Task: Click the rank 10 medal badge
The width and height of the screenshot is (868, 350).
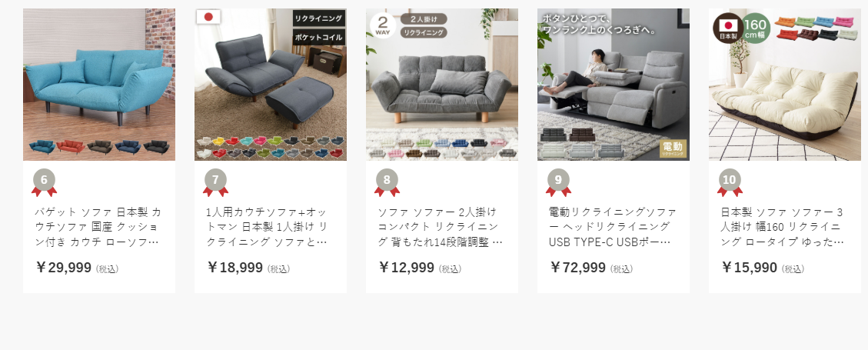Action: click(730, 183)
